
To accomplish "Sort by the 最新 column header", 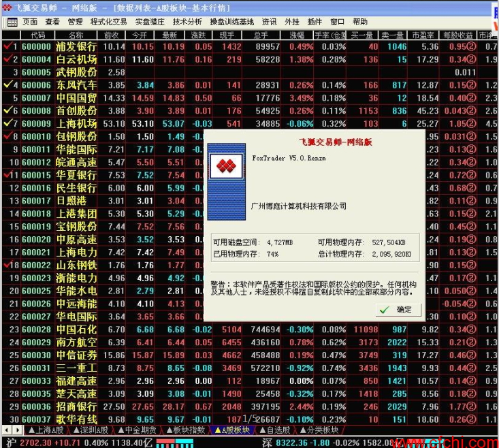I will (x=170, y=35).
